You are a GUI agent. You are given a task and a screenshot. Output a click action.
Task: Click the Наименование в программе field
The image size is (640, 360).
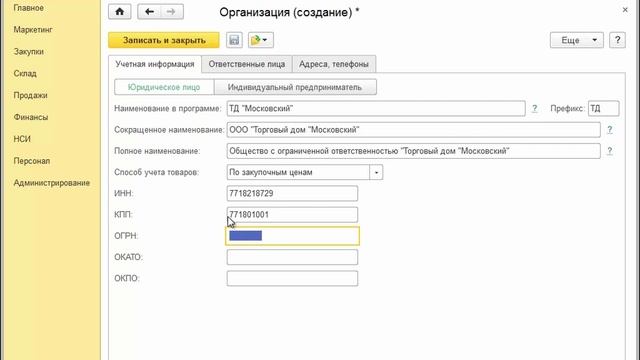tap(376, 109)
